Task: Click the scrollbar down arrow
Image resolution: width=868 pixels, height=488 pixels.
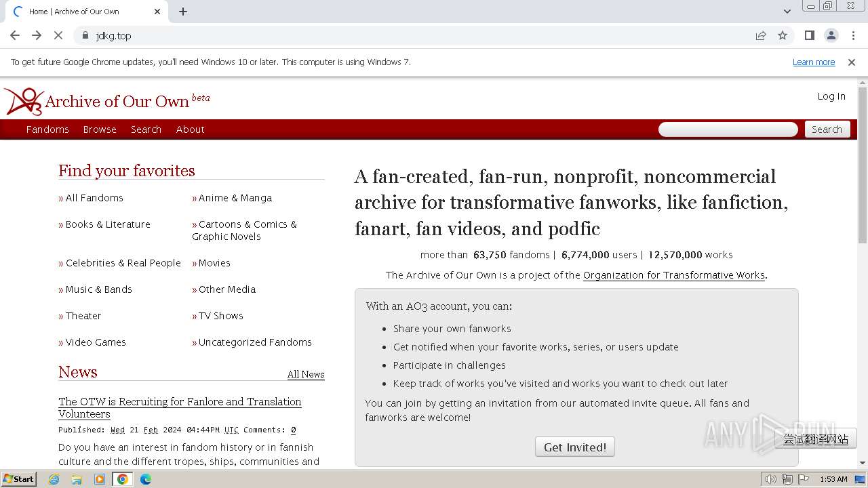Action: point(862,463)
